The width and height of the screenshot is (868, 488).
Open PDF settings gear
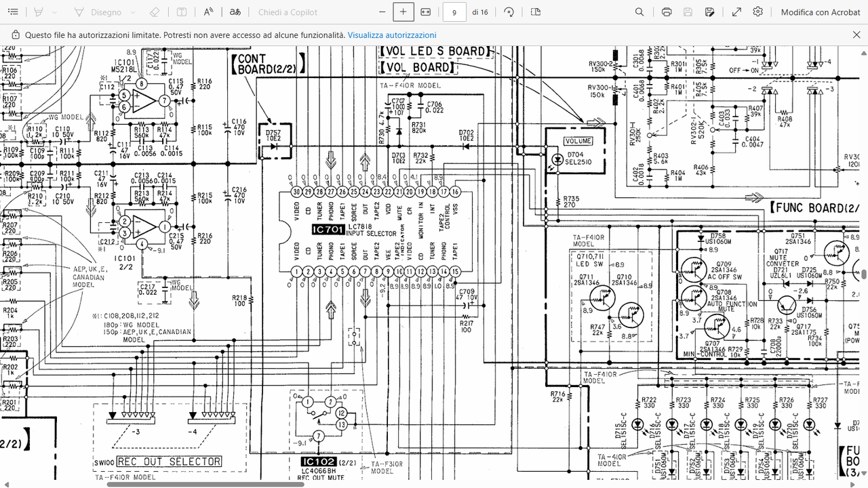point(758,12)
